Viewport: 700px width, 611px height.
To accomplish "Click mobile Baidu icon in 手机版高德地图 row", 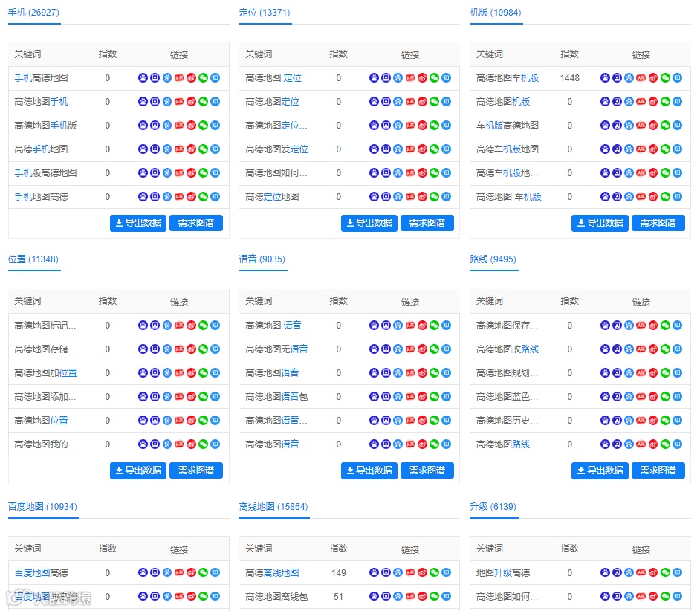I will coord(155,173).
